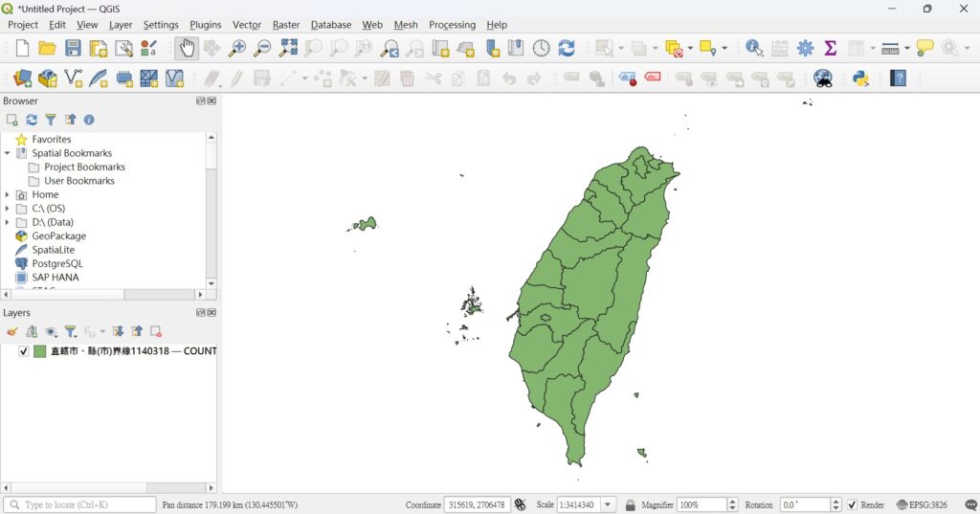Open the Style Manager tool
The image size is (980, 514).
(148, 48)
